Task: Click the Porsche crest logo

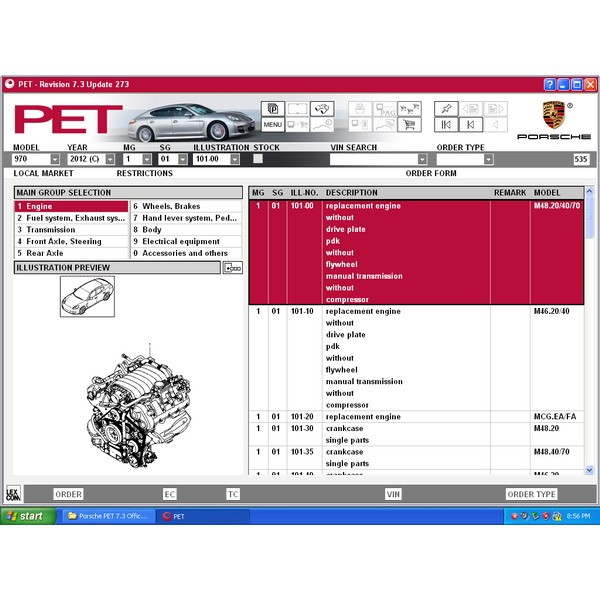Action: click(554, 114)
